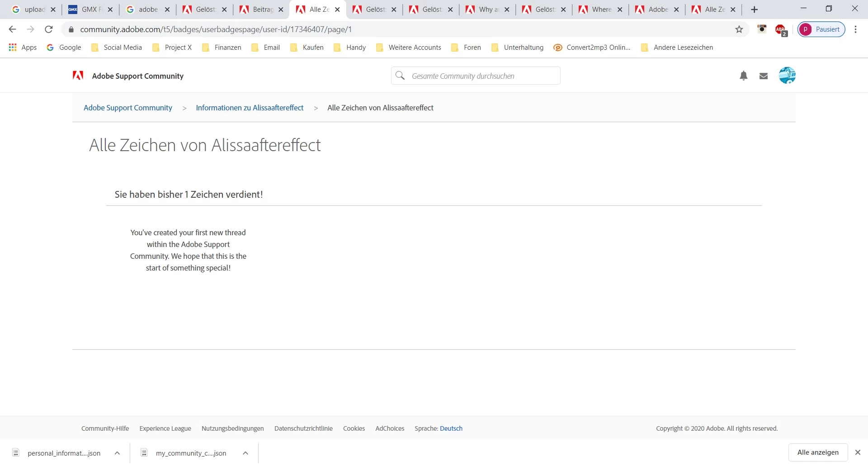This screenshot has width=868, height=466.
Task: Open the Weitere Accounts bookmark folder
Action: click(x=409, y=48)
